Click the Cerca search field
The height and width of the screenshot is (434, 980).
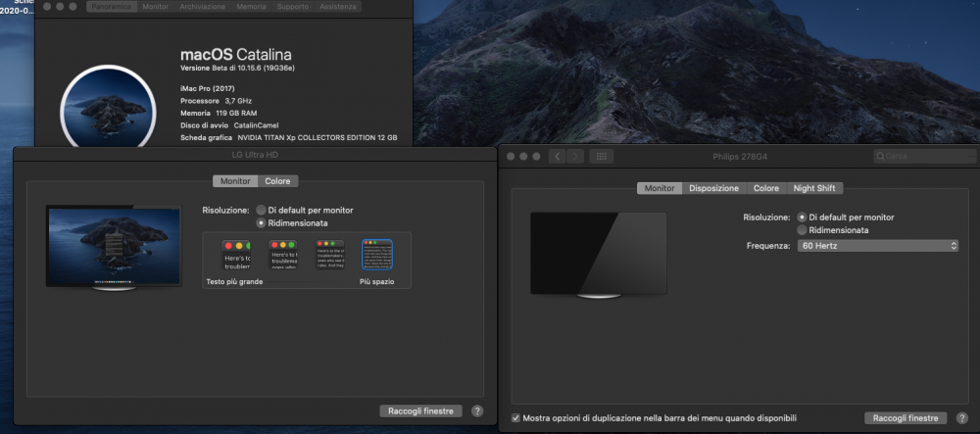[x=925, y=156]
